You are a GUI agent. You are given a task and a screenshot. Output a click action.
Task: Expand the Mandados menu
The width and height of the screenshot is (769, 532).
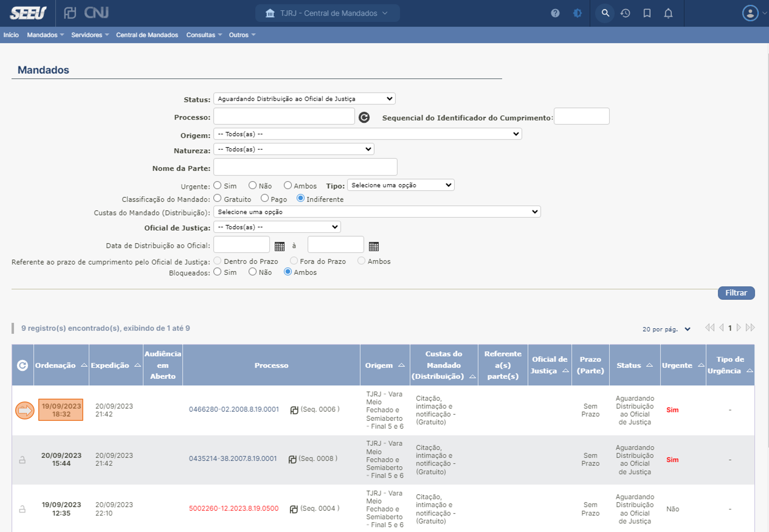click(x=45, y=35)
